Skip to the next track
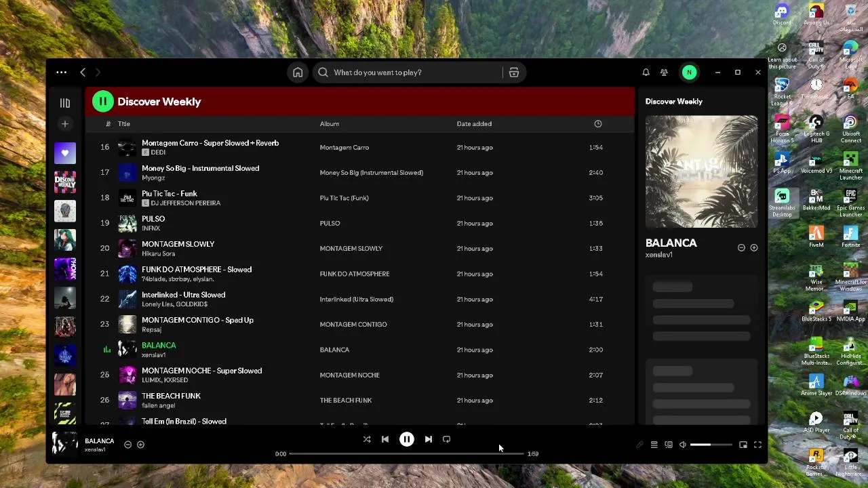 429,439
